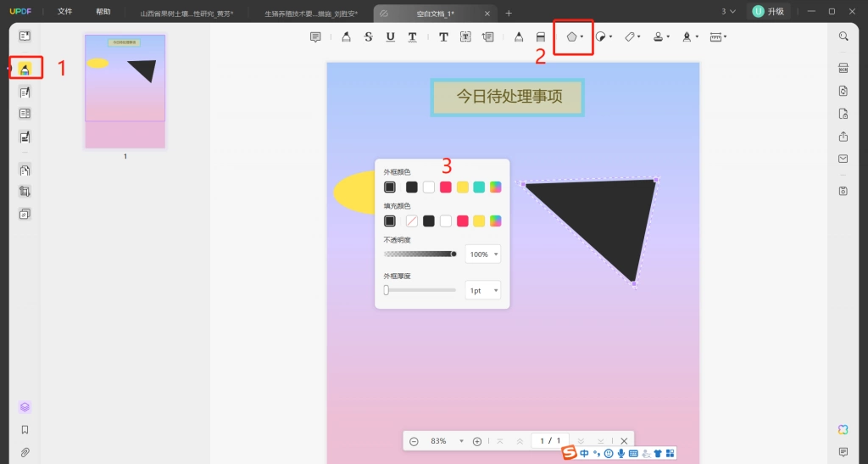Choose teal outline color swatch

479,187
